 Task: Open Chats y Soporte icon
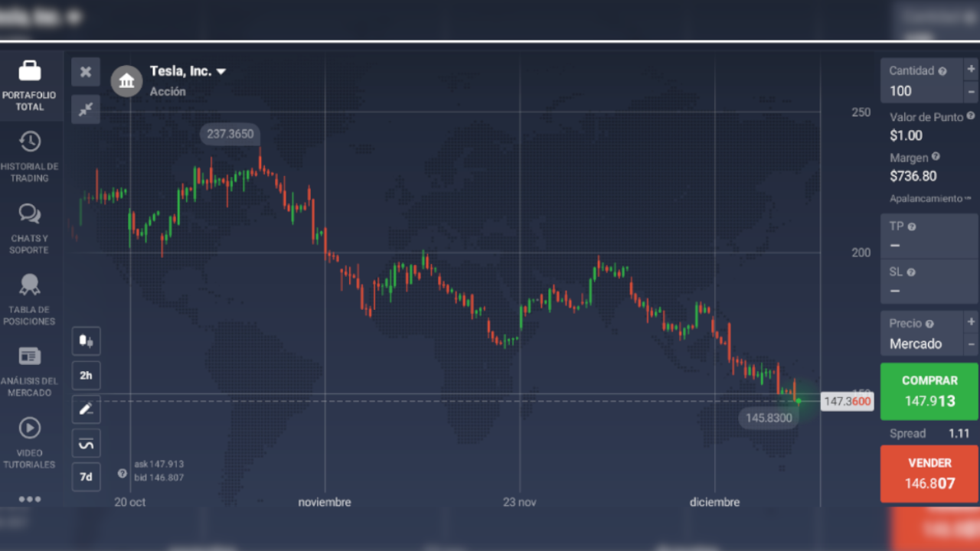coord(30,214)
